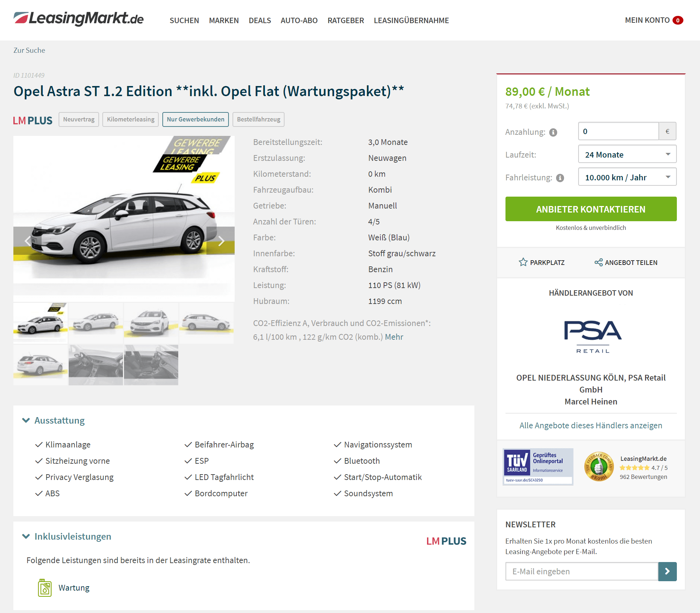This screenshot has width=700, height=613.
Task: Open DEALS menu
Action: 260,21
